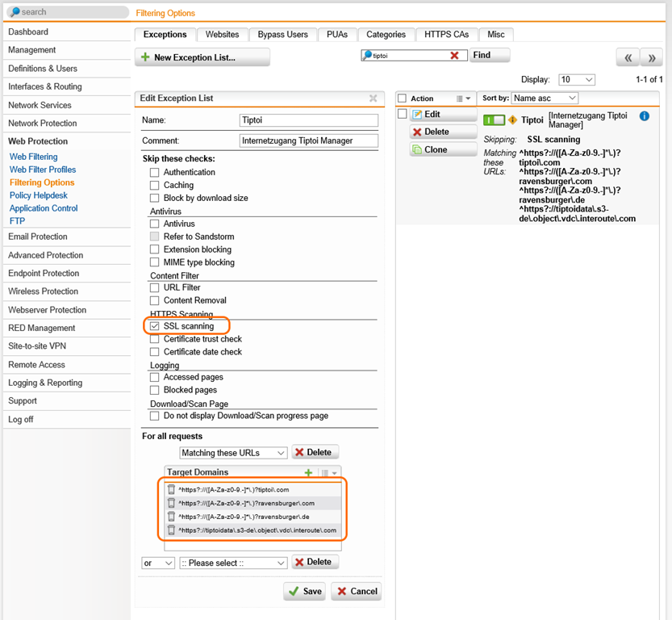Viewport: 672px width, 620px height.
Task: Toggle the Tiptoi exception status switch
Action: pos(494,120)
